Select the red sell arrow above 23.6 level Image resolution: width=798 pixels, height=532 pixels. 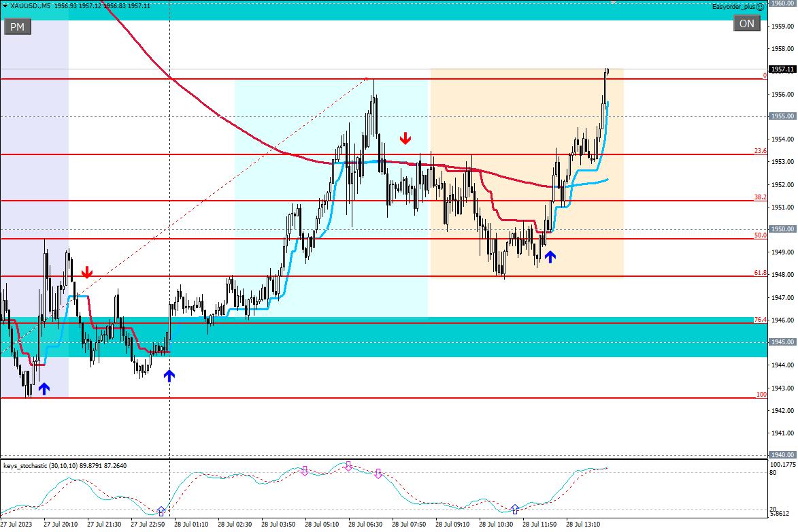point(405,139)
